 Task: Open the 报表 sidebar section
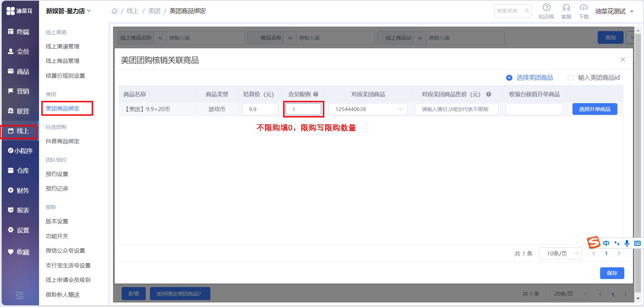[x=19, y=210]
